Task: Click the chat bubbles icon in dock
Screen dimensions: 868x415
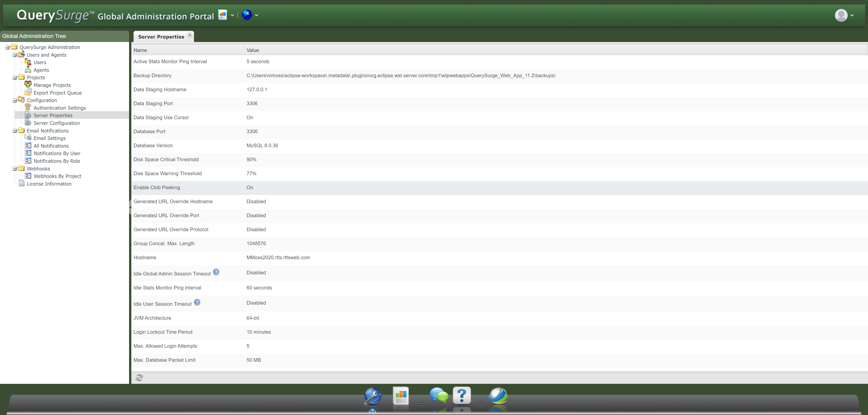Action: [x=439, y=396]
